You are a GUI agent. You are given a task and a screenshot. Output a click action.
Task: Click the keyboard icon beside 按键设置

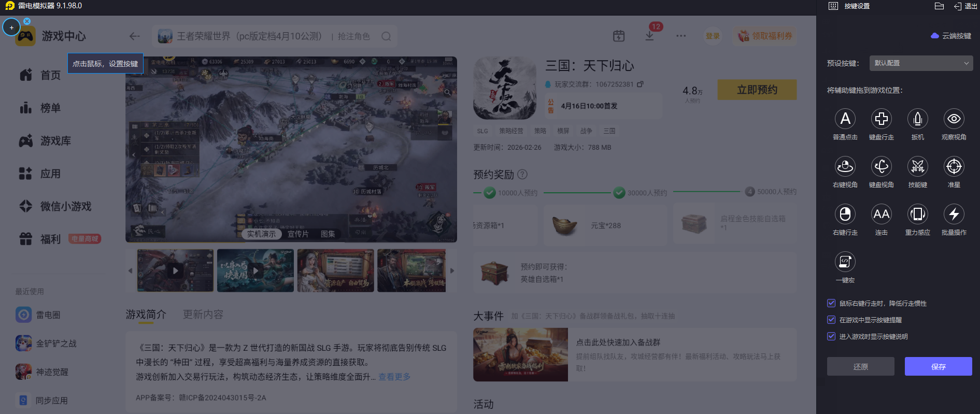point(833,6)
